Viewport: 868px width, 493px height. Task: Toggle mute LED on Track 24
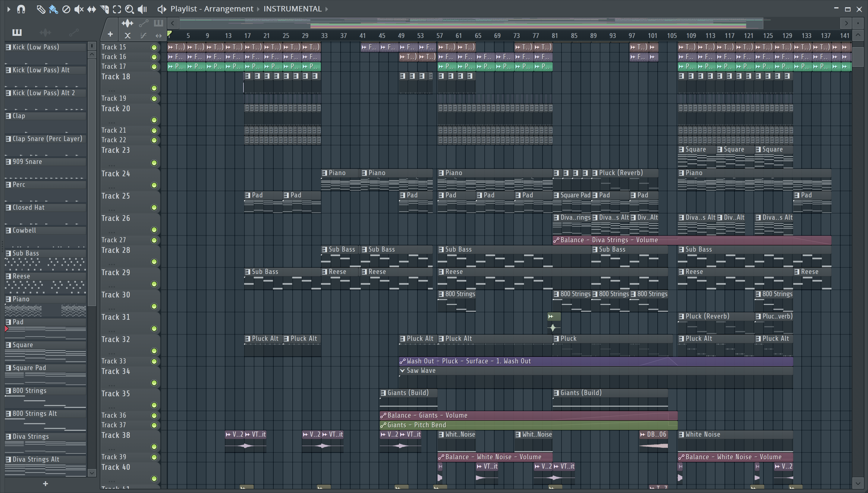(x=154, y=185)
